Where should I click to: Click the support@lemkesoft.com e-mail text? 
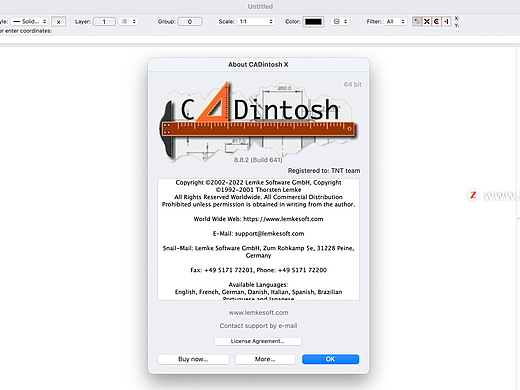click(x=269, y=234)
